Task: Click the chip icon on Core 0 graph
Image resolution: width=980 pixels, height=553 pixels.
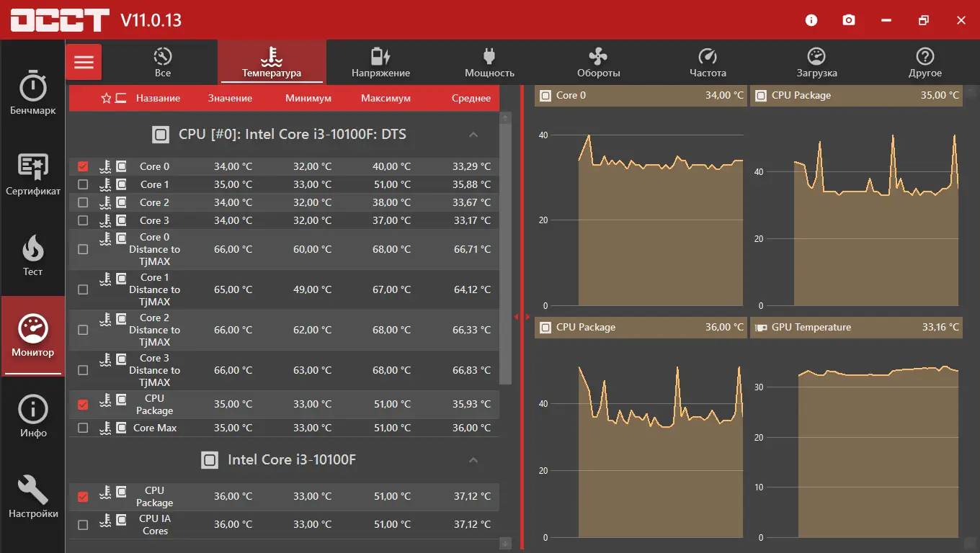Action: tap(545, 95)
